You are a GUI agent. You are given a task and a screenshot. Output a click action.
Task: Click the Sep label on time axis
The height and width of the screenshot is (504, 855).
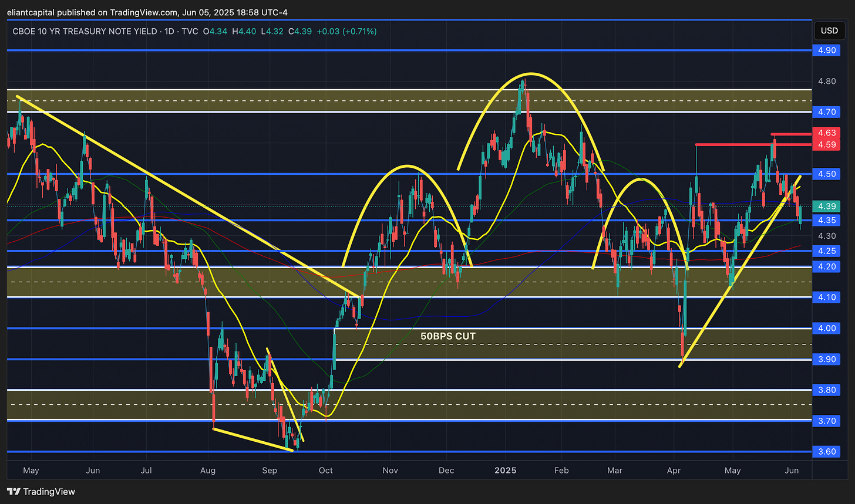click(x=270, y=471)
